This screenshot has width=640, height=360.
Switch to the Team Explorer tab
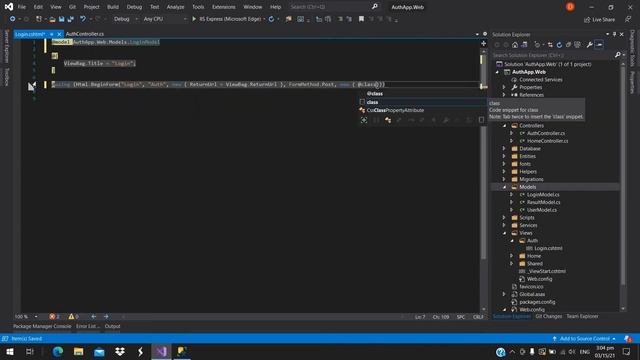582,316
